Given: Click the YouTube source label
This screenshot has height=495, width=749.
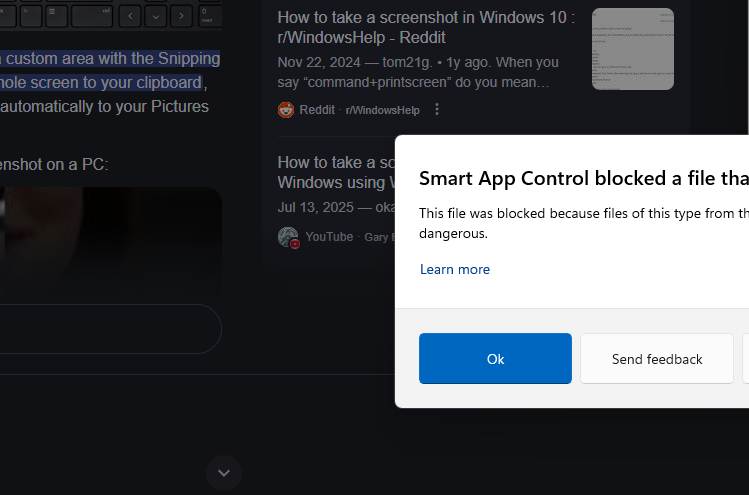Looking at the screenshot, I should pos(329,237).
